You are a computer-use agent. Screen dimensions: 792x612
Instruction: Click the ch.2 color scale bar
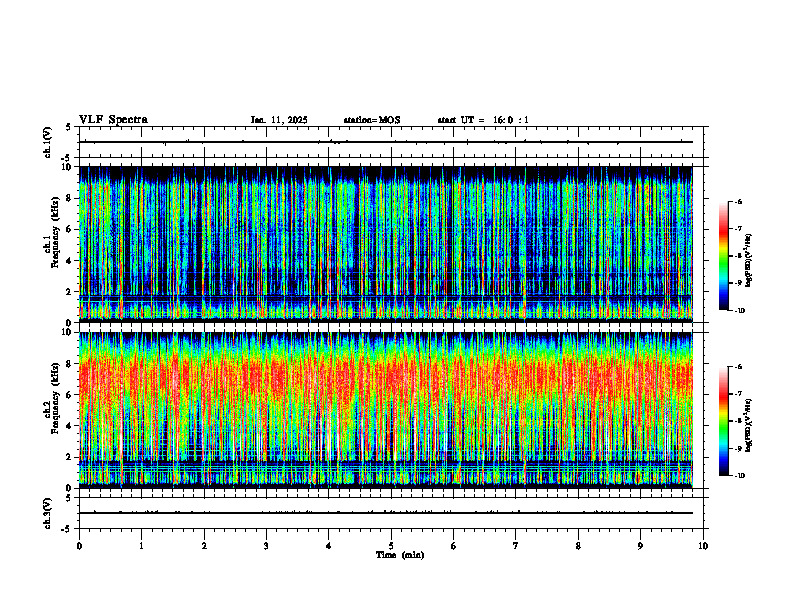[723, 421]
